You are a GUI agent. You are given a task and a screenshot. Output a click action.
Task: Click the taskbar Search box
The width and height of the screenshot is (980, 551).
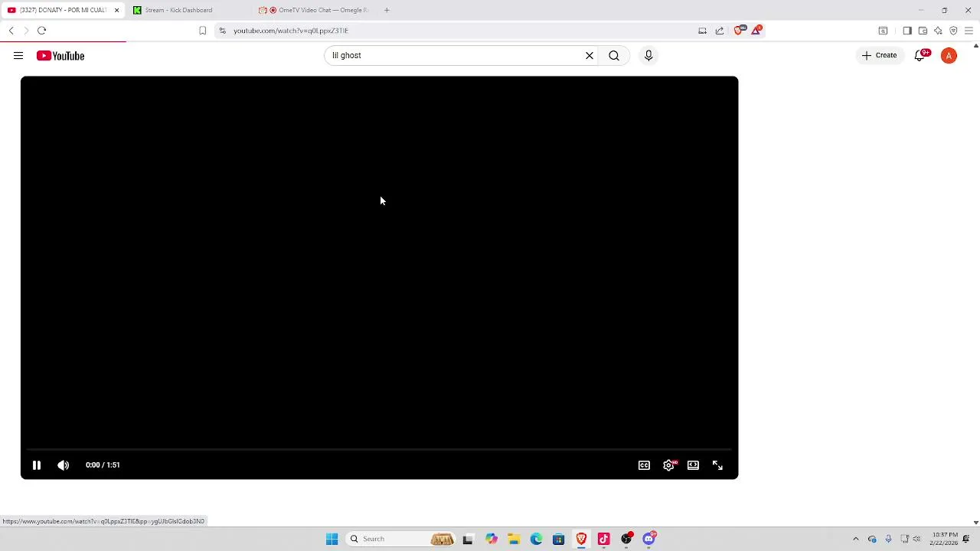(x=400, y=539)
